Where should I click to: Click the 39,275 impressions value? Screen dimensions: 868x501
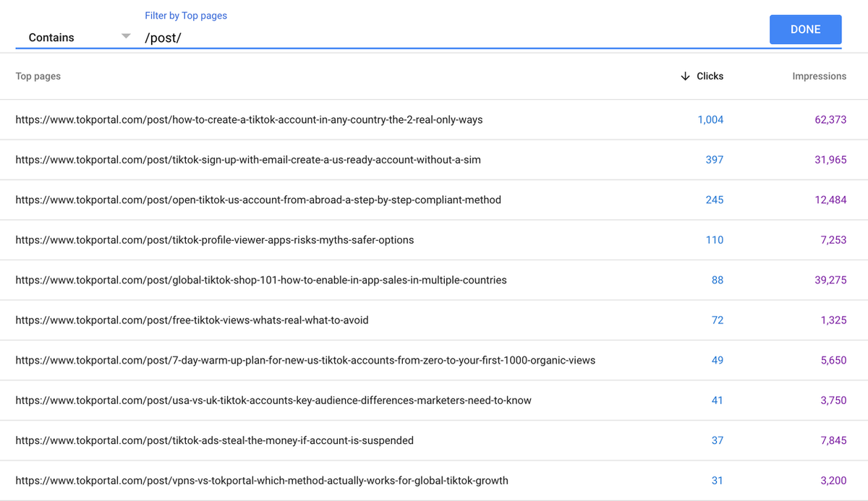830,281
